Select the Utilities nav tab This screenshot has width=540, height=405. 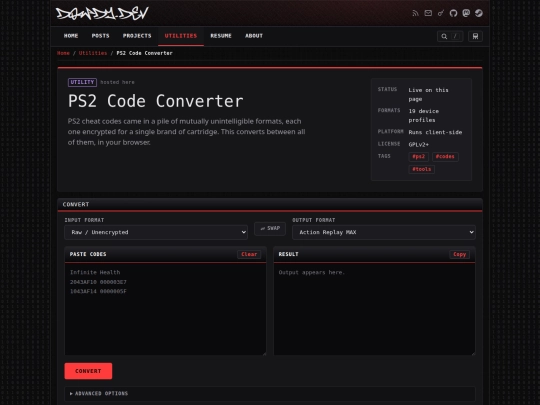point(181,36)
